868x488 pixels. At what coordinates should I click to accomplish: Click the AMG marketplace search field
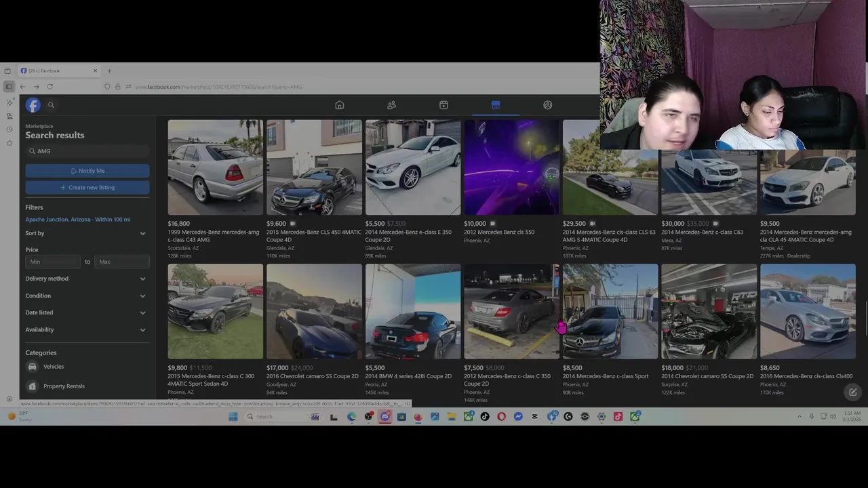[87, 151]
